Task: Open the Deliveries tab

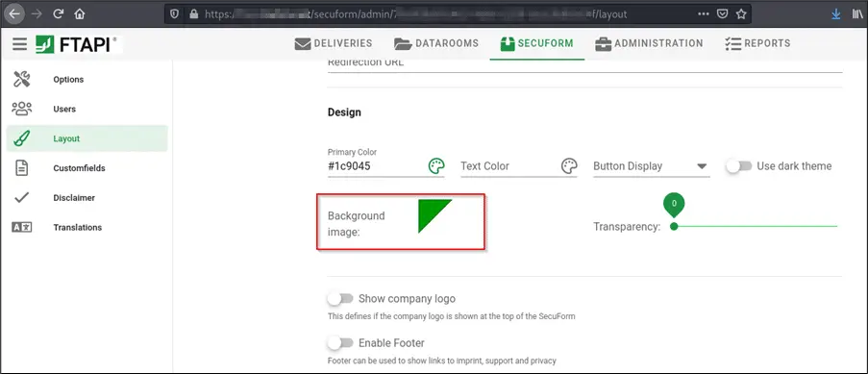Action: [334, 43]
